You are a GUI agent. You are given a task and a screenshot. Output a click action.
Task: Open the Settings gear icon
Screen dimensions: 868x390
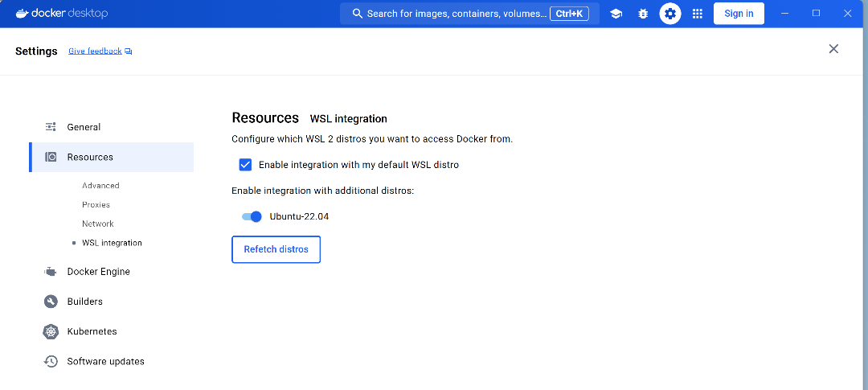click(669, 14)
